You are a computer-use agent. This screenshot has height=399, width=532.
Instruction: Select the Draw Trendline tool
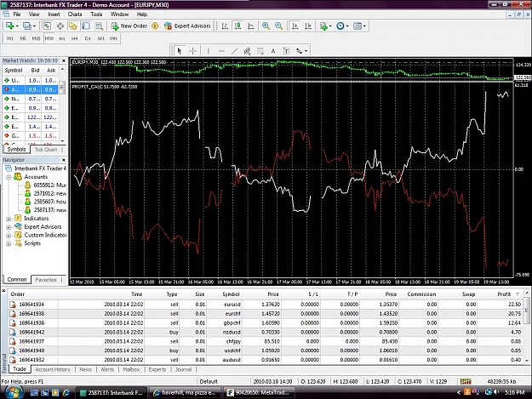234,51
